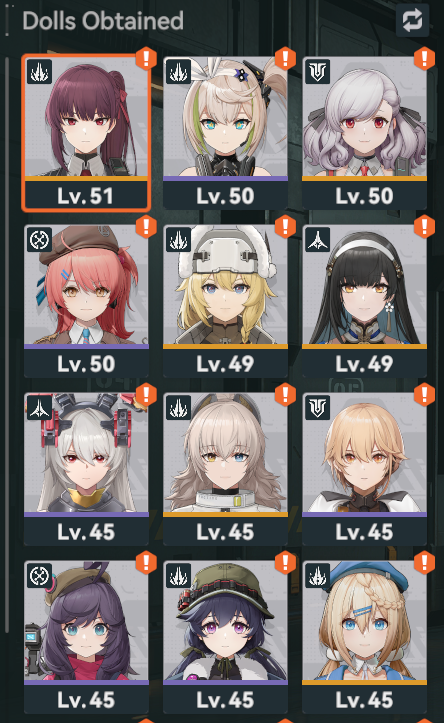Select the silver curly-haired doll at Lv. 50
The width and height of the screenshot is (444, 723).
(364, 133)
